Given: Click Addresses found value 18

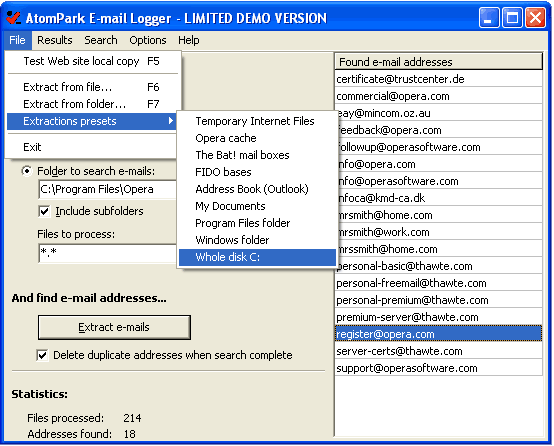Looking at the screenshot, I should 130,434.
